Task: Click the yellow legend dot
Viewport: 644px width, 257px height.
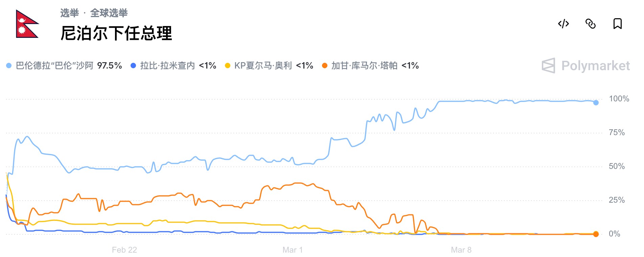Action: click(x=228, y=66)
